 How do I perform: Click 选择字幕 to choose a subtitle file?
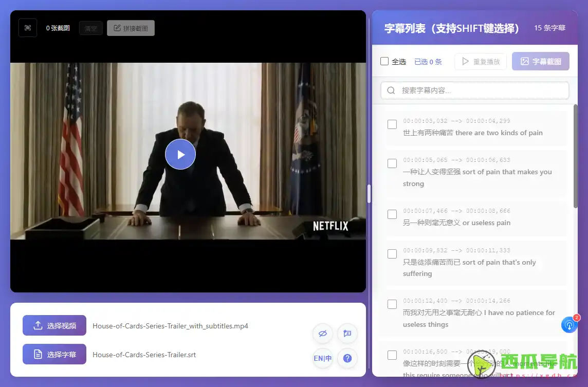[54, 355]
